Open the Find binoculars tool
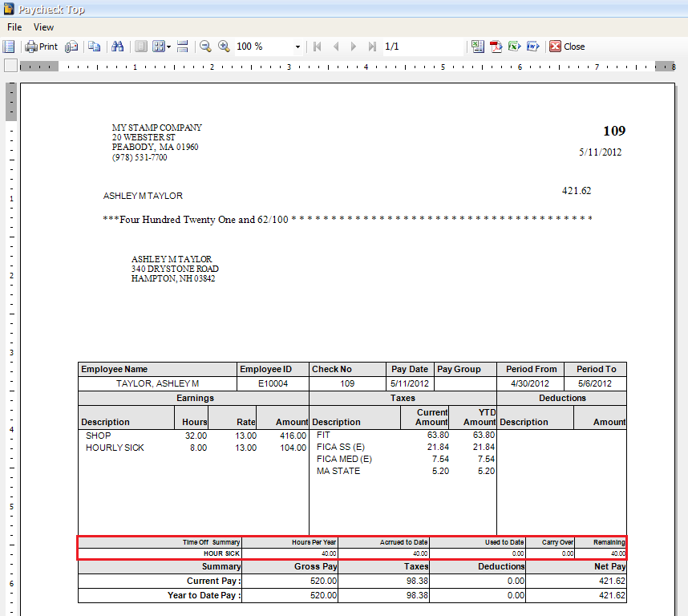 tap(117, 47)
